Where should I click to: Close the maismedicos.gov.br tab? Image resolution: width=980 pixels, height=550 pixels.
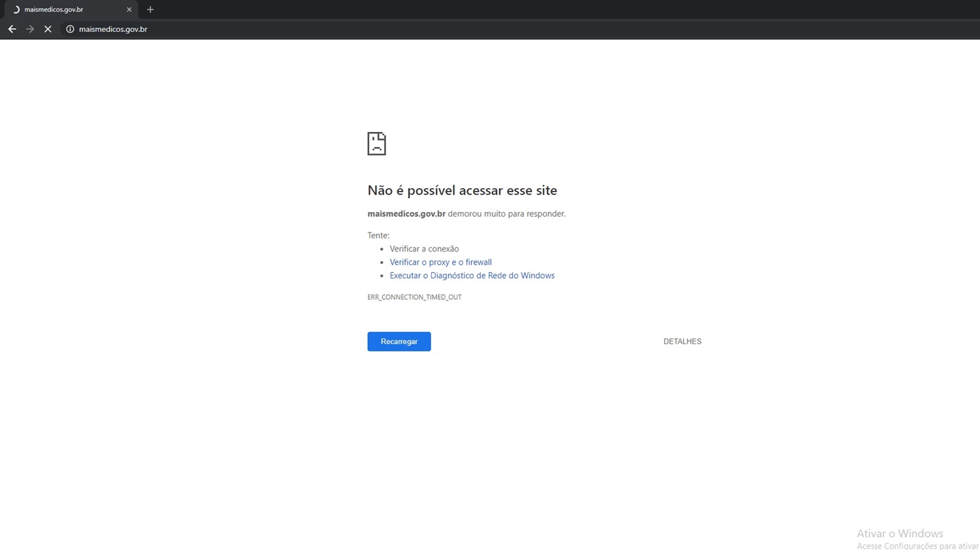point(129,9)
